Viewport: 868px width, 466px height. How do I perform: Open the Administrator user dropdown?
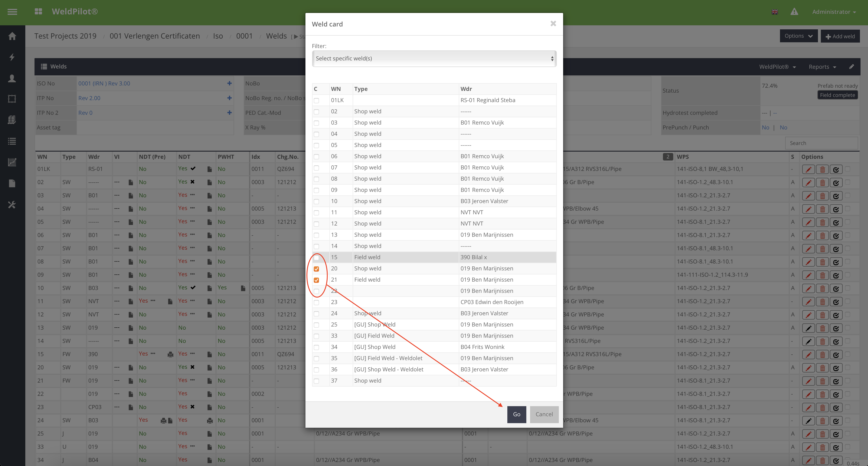coord(833,12)
